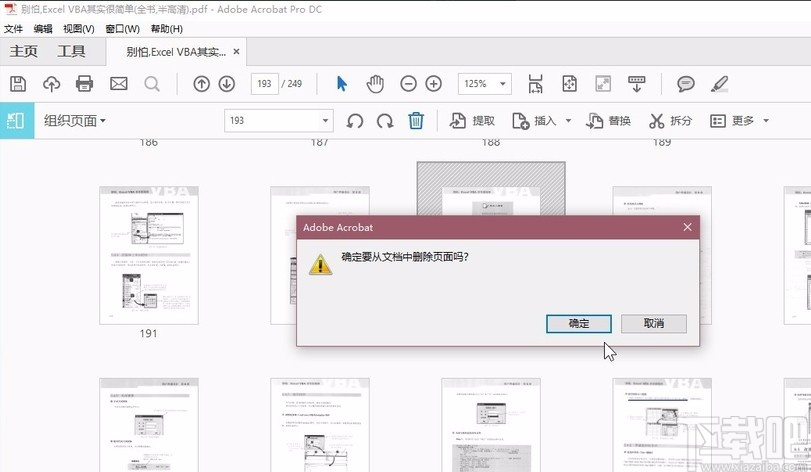This screenshot has height=472, width=811.
Task: Zoom in with the plus circle
Action: 433,84
